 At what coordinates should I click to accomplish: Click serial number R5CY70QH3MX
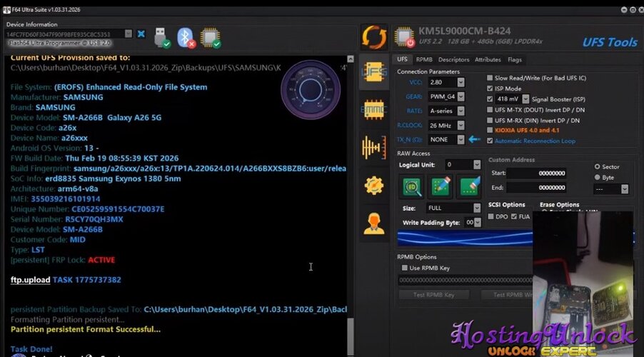pyautogui.click(x=94, y=219)
